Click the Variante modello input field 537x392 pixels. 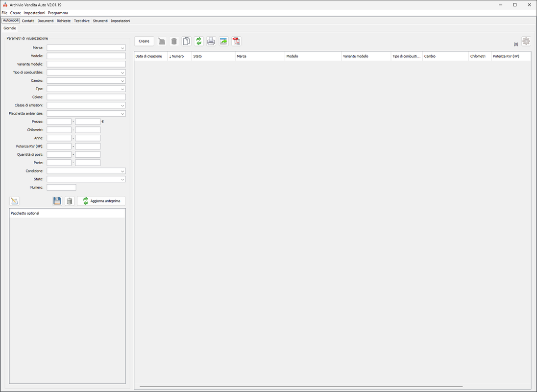(86, 64)
